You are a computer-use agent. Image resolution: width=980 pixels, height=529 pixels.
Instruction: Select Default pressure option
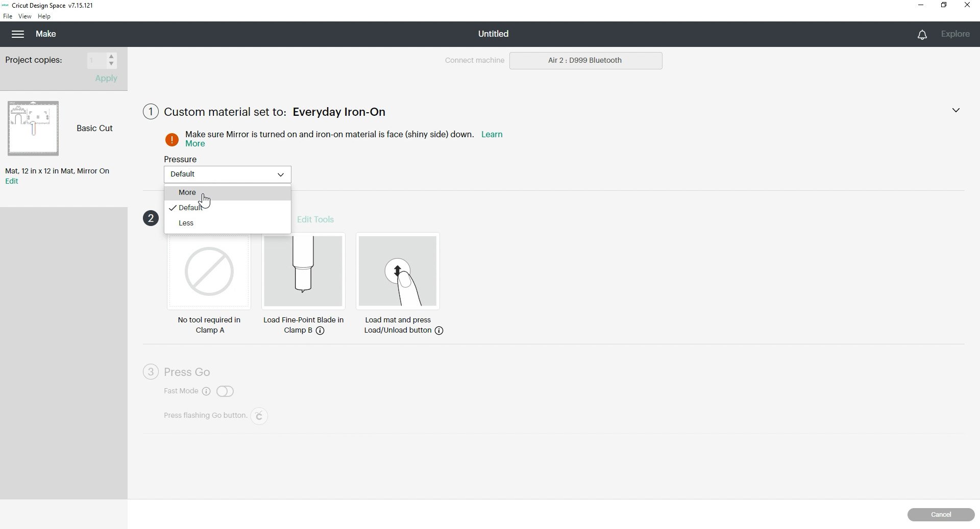[x=228, y=208]
